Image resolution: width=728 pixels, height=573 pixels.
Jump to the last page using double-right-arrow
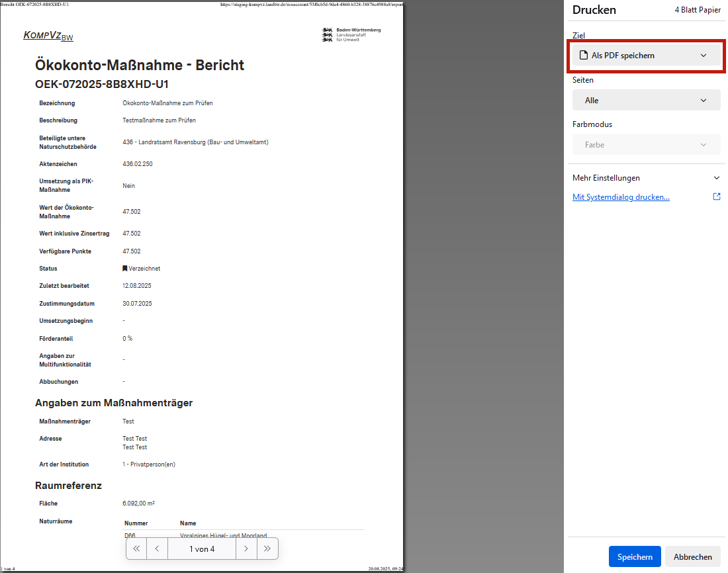point(267,549)
